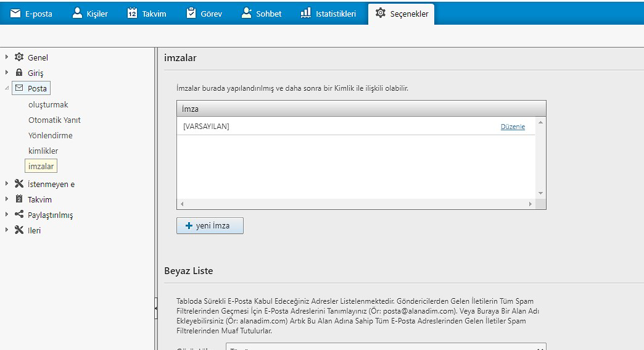
Task: Click the signature list vertical scrollbar down arrow
Action: [x=540, y=193]
